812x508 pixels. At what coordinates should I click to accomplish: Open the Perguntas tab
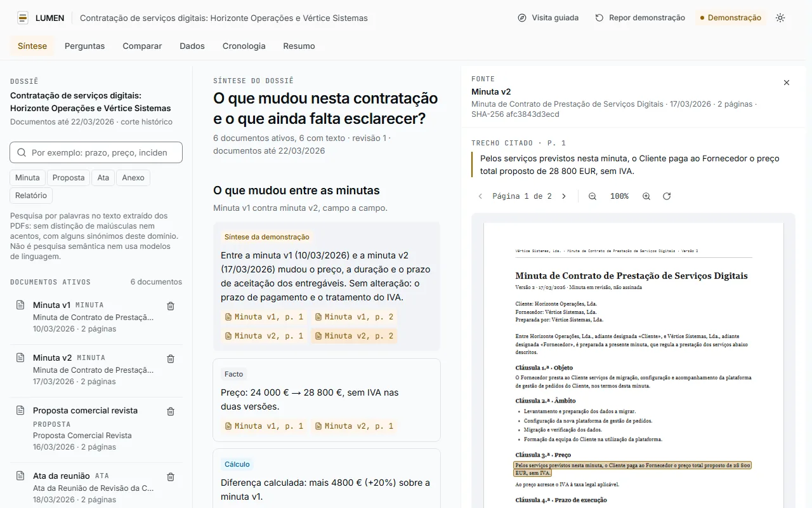pos(85,46)
